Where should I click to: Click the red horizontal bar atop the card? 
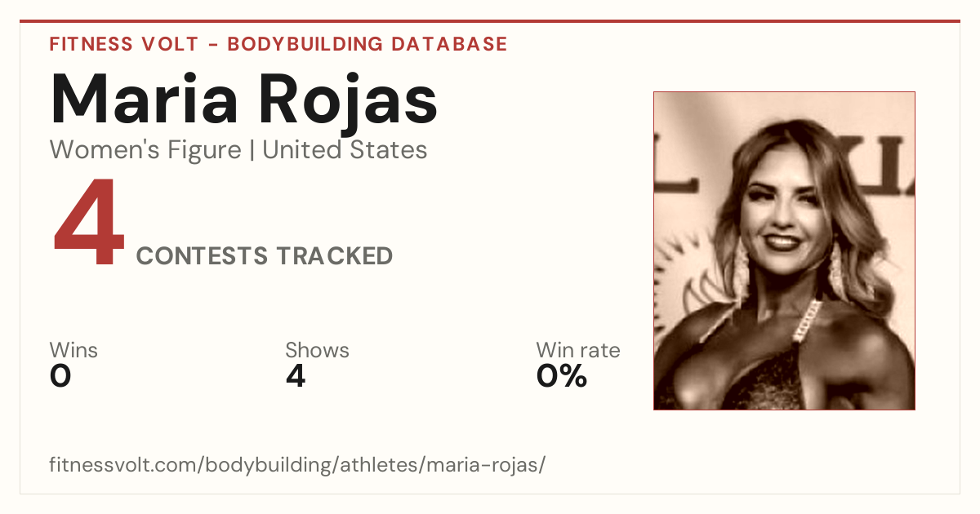(490, 21)
